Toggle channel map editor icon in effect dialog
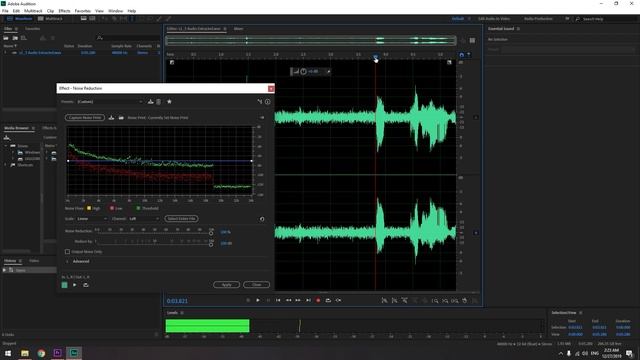This screenshot has height=360, width=640. [x=260, y=102]
